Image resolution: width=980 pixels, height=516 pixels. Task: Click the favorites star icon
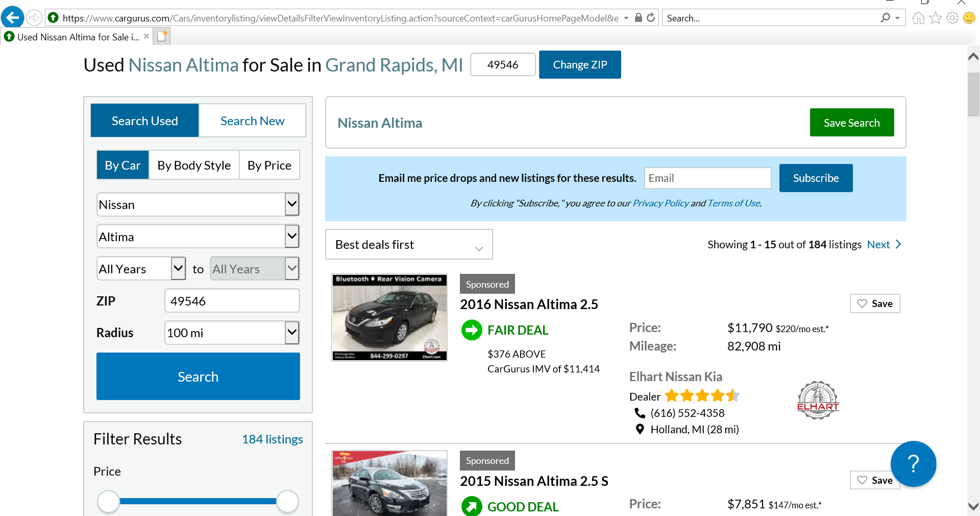tap(936, 18)
